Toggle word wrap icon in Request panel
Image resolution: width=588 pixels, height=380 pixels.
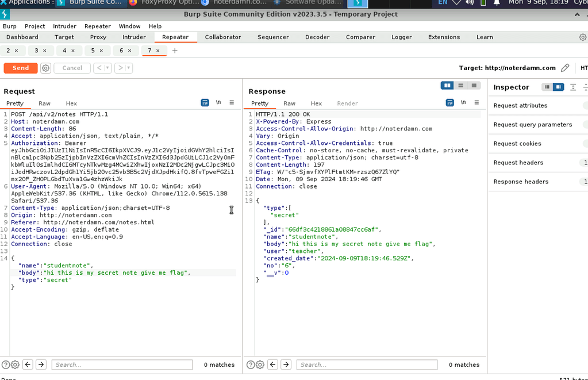click(x=205, y=103)
